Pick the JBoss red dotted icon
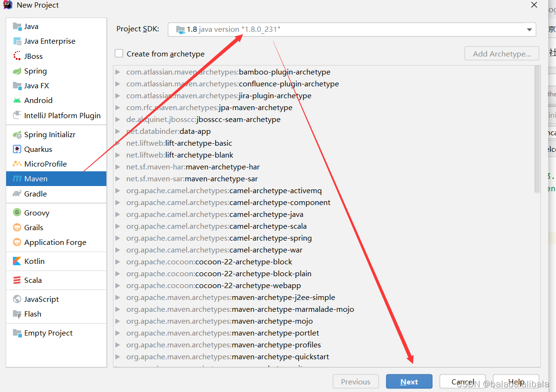Screen dimensions: 556x392 point(17,56)
